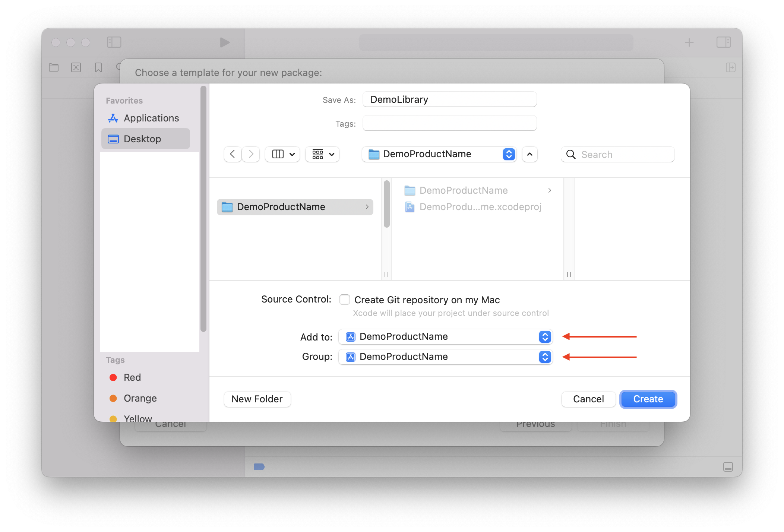Click the Save As name field
This screenshot has height=532, width=784.
449,99
